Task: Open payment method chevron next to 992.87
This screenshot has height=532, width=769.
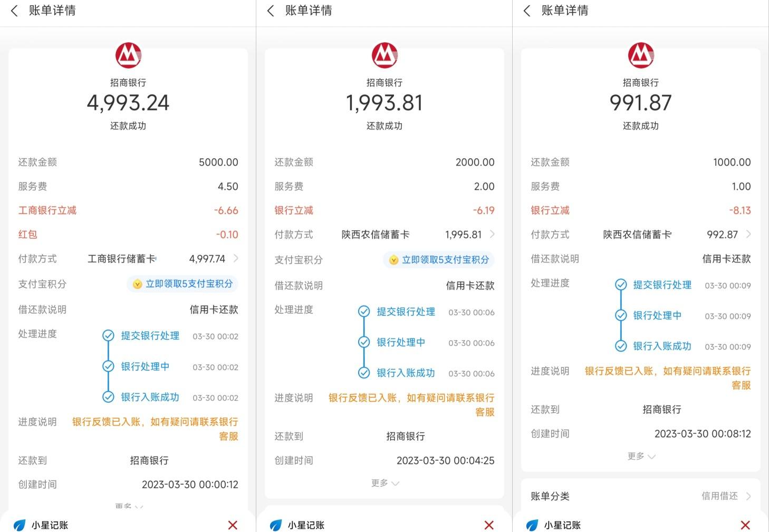Action: coord(748,234)
